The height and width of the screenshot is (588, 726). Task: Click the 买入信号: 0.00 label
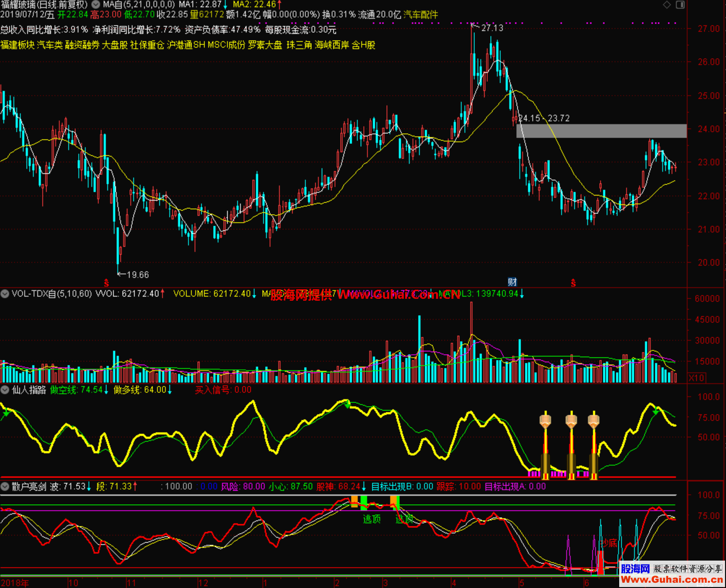223,390
